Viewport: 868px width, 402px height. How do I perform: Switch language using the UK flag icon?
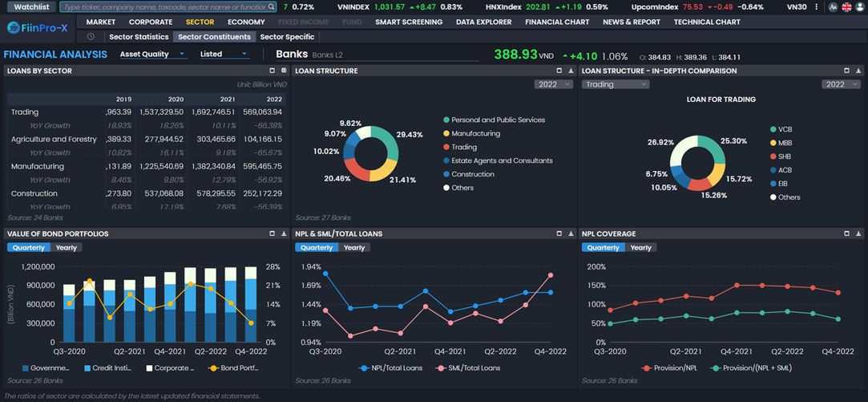tap(846, 7)
